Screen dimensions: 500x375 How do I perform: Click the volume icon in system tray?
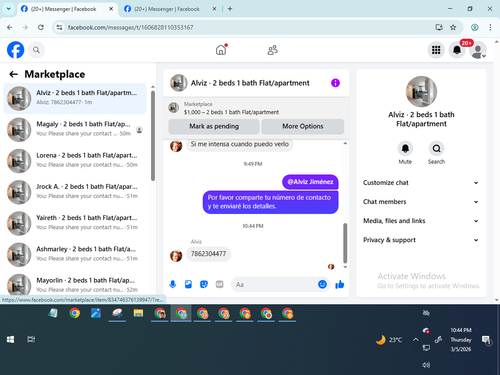coord(426,365)
